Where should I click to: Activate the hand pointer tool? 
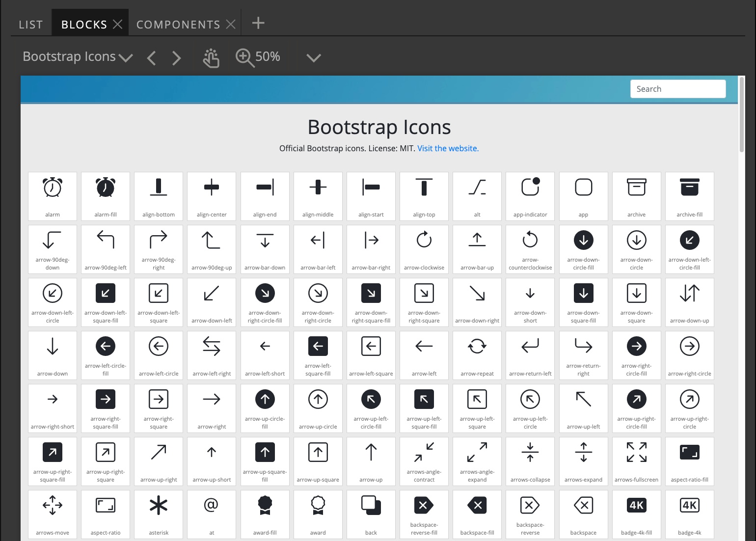[211, 58]
